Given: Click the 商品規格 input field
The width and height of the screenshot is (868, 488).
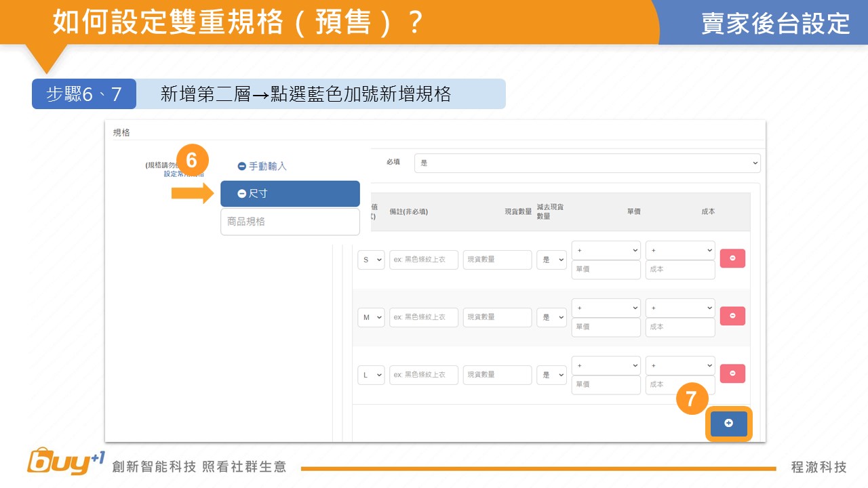Looking at the screenshot, I should pyautogui.click(x=290, y=222).
